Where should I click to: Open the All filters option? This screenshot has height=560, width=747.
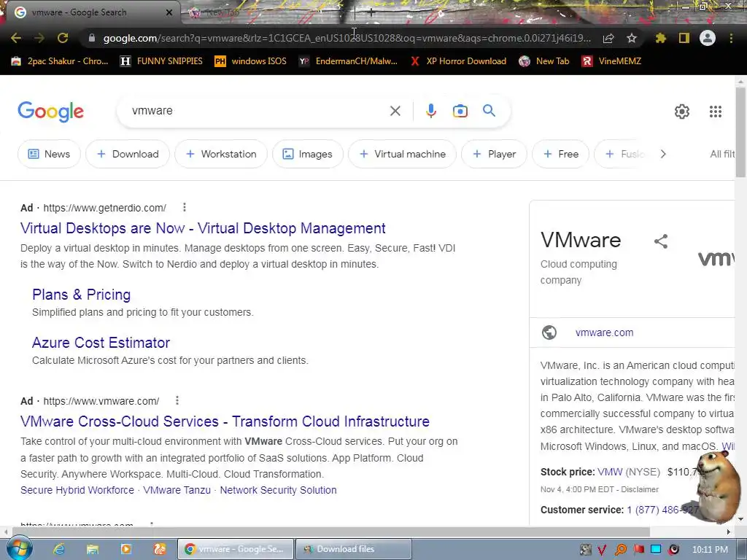722,154
